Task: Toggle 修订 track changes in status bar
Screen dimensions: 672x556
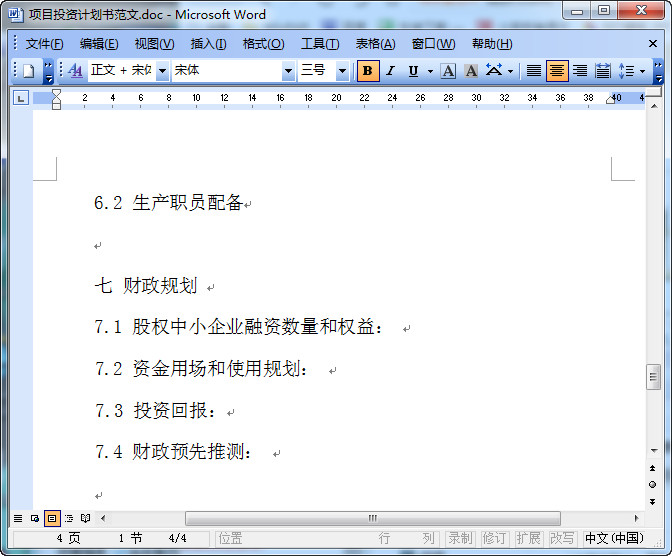Action: tap(494, 538)
